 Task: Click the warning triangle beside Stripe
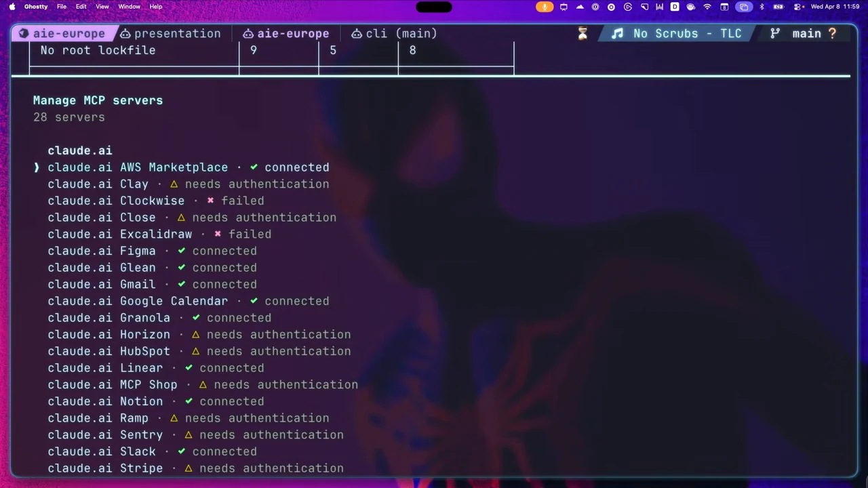[189, 468]
